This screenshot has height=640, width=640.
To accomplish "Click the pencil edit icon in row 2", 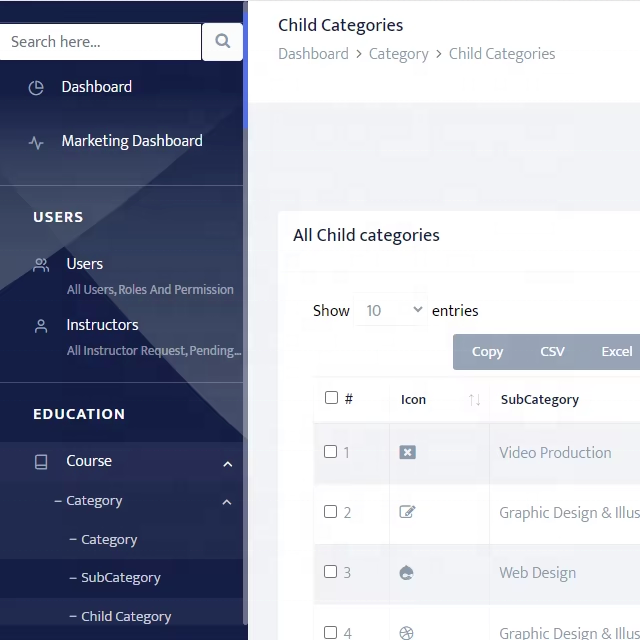I will click(407, 512).
